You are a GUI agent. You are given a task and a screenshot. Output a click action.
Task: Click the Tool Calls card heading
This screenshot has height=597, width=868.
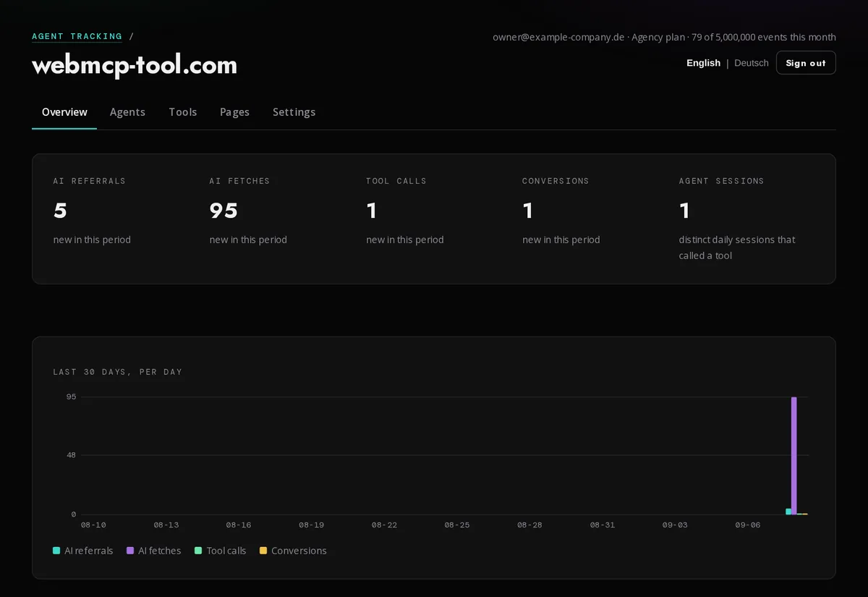click(396, 181)
